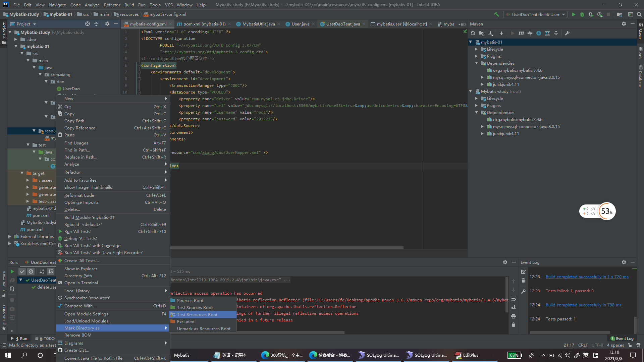Click Sort Alphabetically icon in Run panel

click(42, 271)
